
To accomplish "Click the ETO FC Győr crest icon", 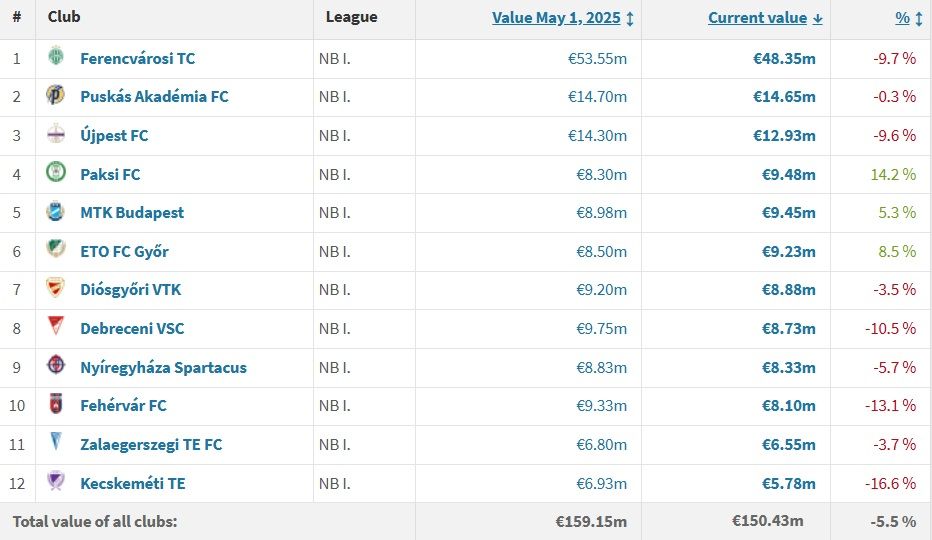I will tap(56, 249).
